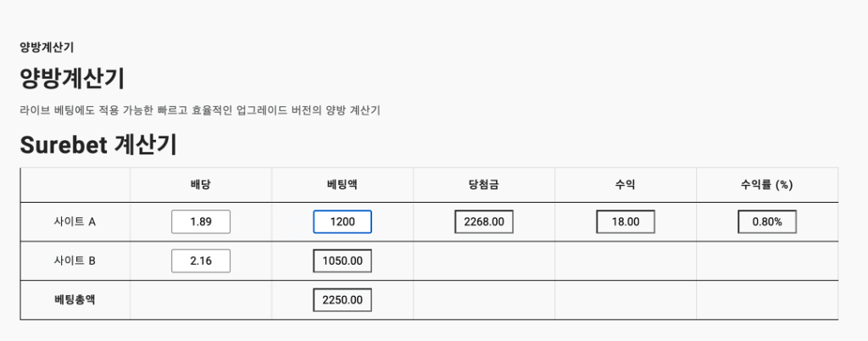
Task: Click the 사이트 B row label
Action: tap(75, 260)
